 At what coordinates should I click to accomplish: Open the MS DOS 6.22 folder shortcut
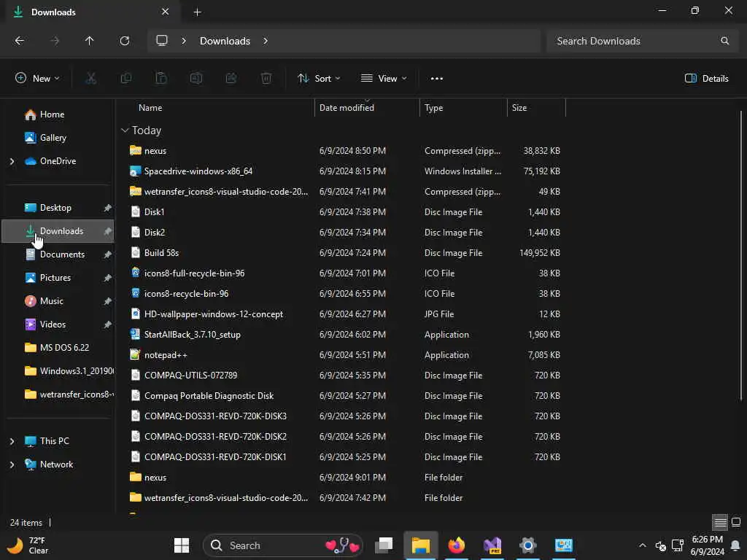coord(64,348)
